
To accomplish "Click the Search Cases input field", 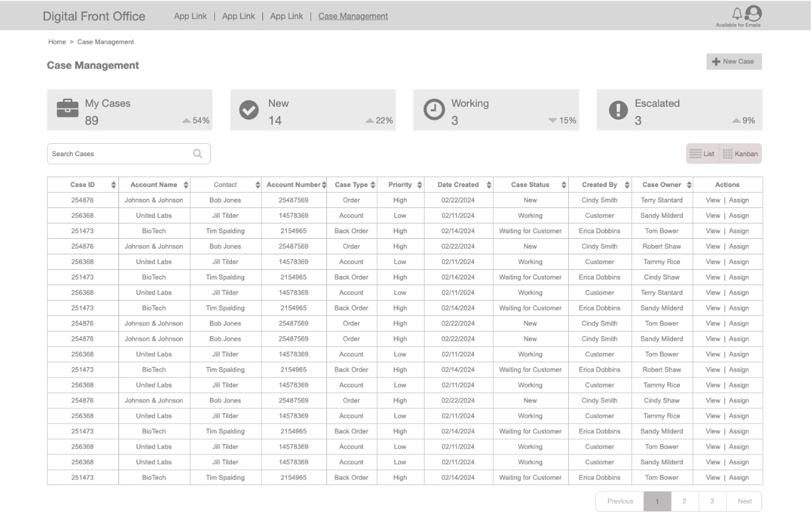I will point(117,154).
